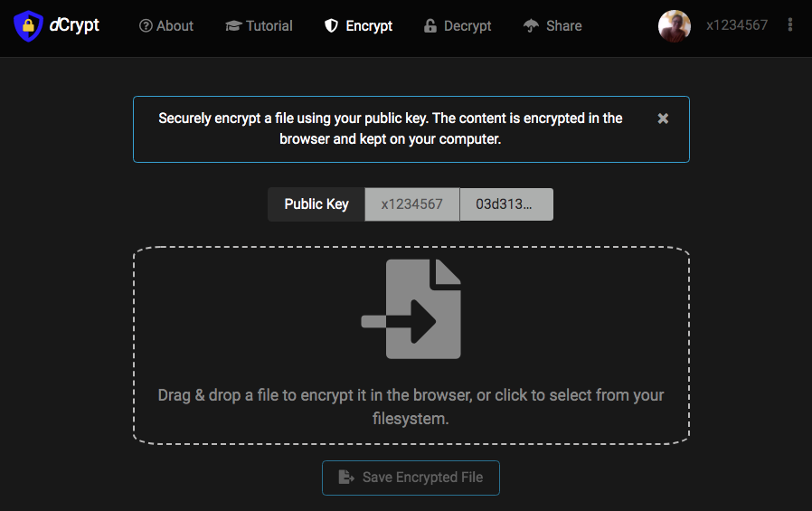Viewport: 812px width, 511px height.
Task: Click Save Encrypted File button
Action: [411, 478]
